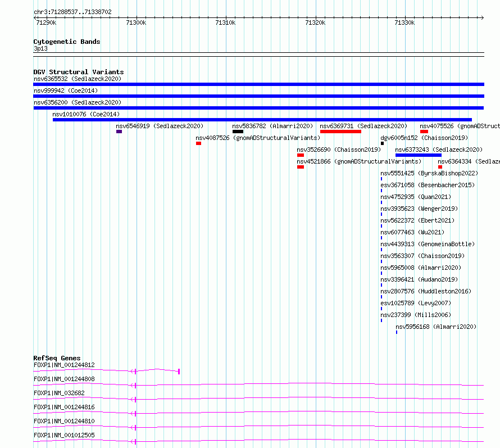Select nsv3526690 (Chaisson2019) label

(x=339, y=150)
